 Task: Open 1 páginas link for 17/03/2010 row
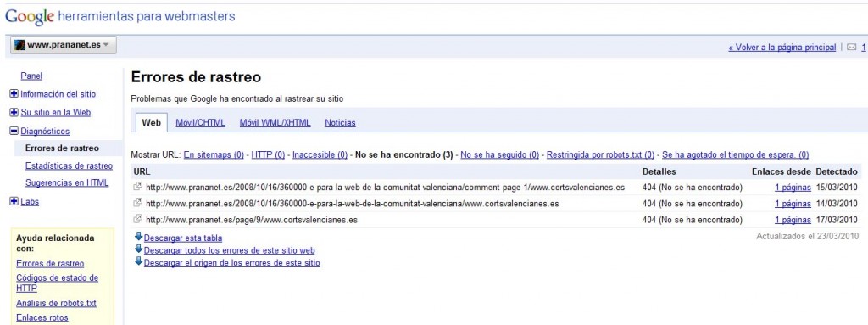[793, 220]
